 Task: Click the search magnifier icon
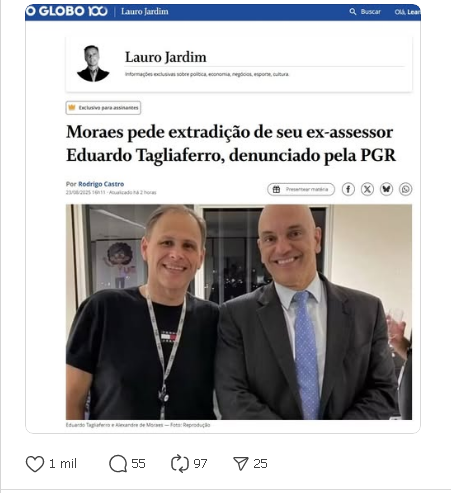353,12
